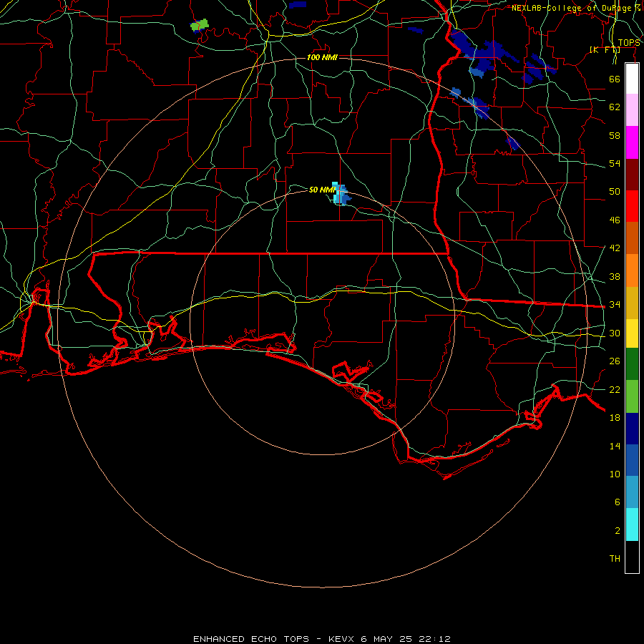644x644 pixels.
Task: Click the 26 legend value
Action: (x=615, y=361)
